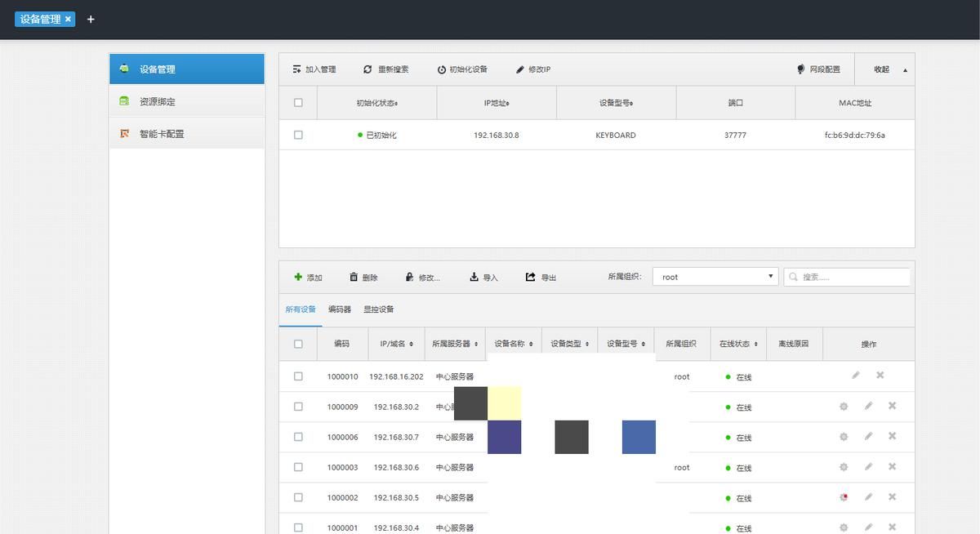Open the 所属组织 root dropdown

[x=715, y=277]
